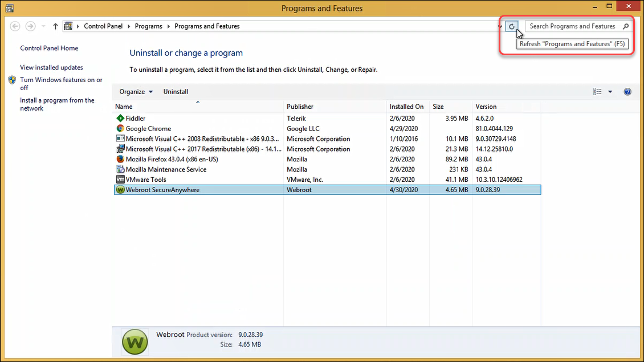Click VMware, Inc. publisher cell
The height and width of the screenshot is (362, 644).
[x=305, y=180]
